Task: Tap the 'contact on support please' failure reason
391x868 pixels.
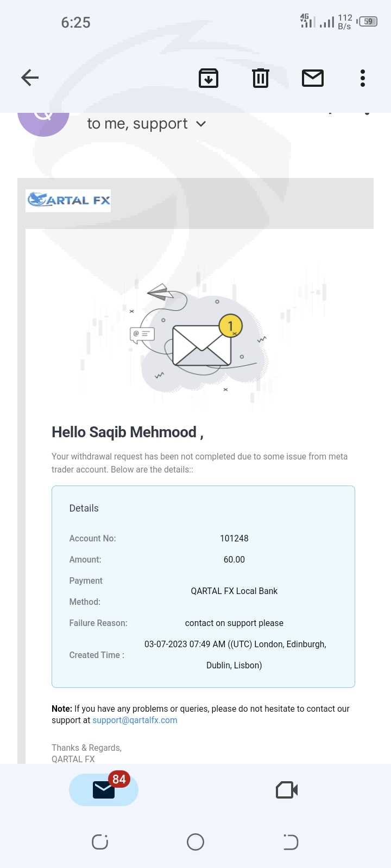Action: coord(234,623)
